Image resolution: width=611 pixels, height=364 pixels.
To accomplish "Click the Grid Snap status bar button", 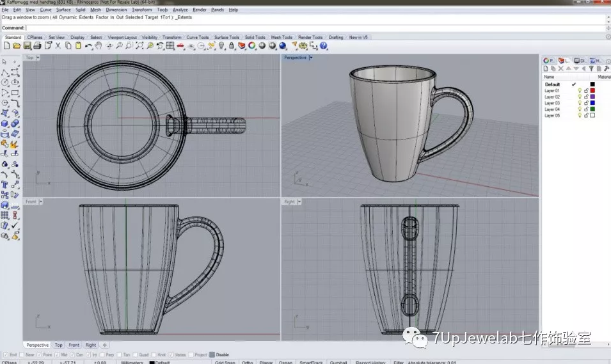I will click(225, 363).
